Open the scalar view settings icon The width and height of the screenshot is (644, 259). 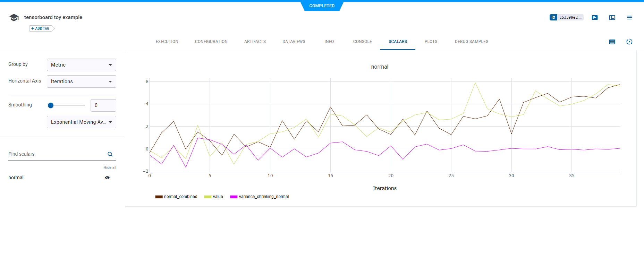pyautogui.click(x=612, y=42)
